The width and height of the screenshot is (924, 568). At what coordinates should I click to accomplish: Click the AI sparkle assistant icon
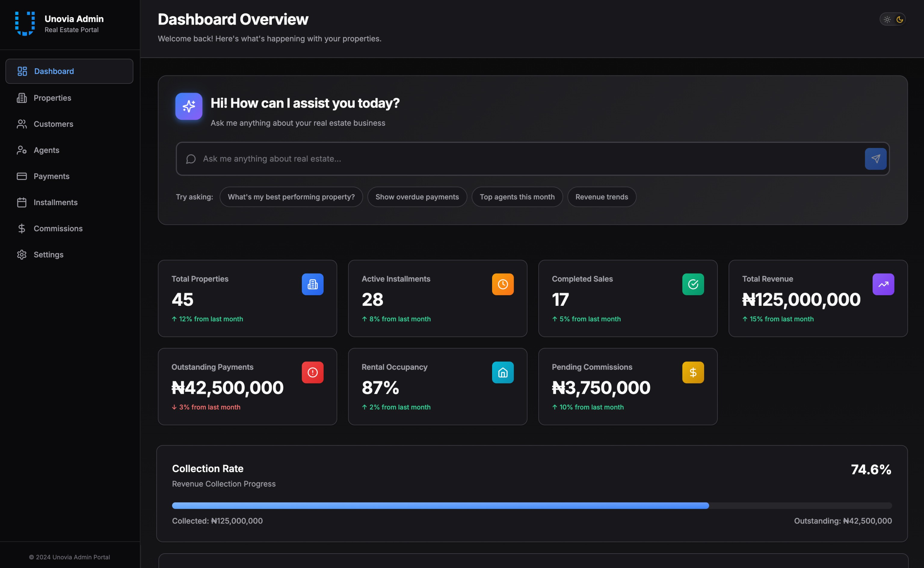coord(189,106)
